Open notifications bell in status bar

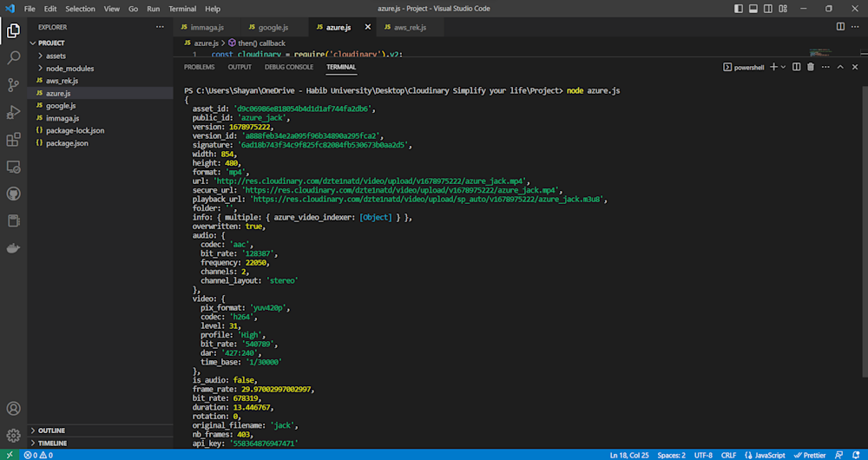click(856, 455)
